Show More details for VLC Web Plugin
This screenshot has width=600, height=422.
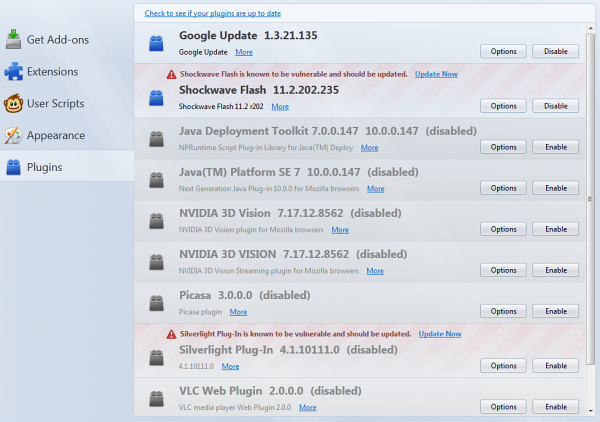[x=307, y=407]
